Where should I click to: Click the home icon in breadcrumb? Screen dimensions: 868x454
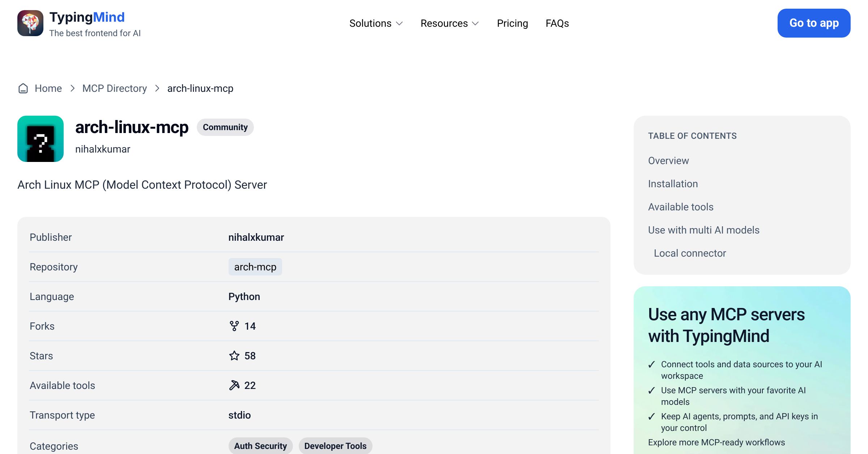pos(23,89)
